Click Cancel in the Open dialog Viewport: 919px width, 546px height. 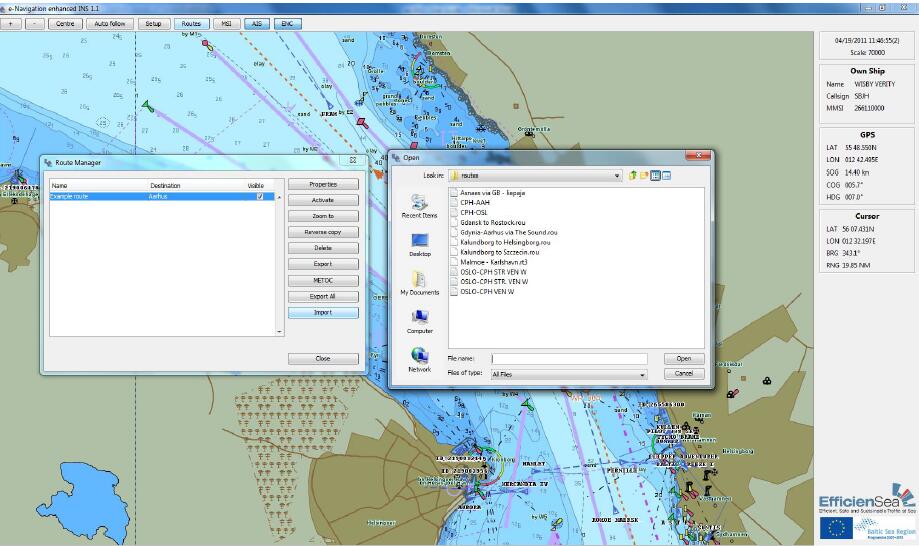(x=684, y=374)
